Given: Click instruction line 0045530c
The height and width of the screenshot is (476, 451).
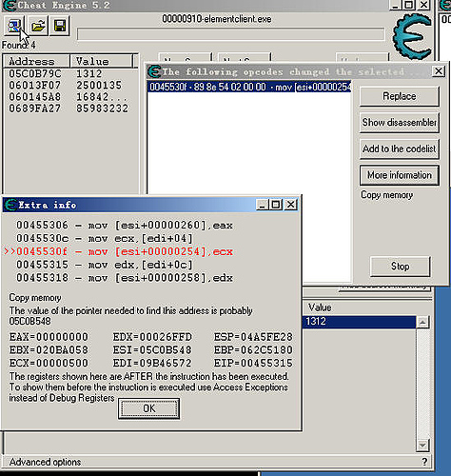Looking at the screenshot, I should (105, 238).
